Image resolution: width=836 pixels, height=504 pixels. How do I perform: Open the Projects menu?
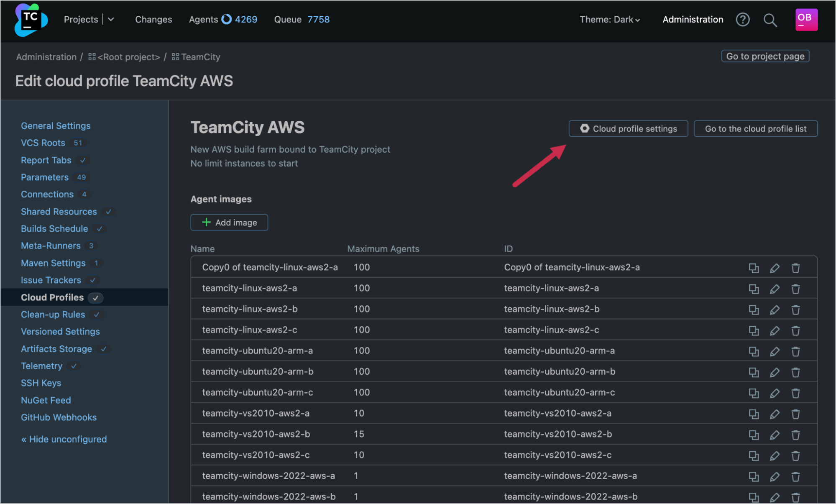coord(81,20)
